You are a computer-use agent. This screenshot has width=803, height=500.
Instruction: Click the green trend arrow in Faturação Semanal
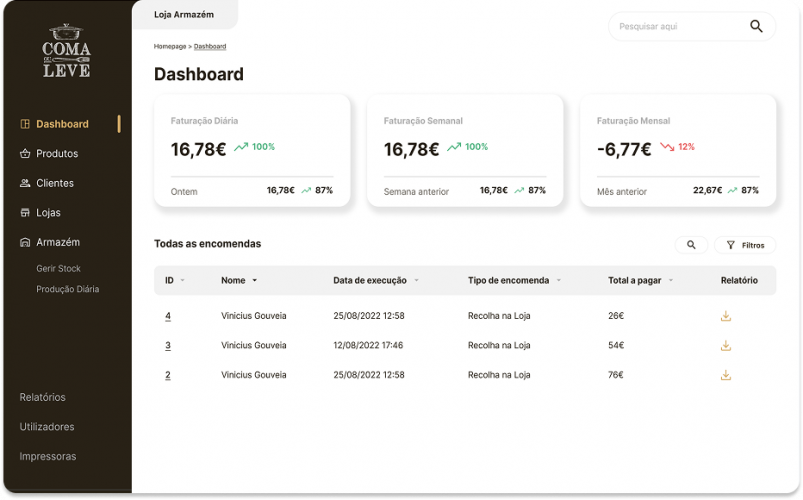tap(454, 147)
